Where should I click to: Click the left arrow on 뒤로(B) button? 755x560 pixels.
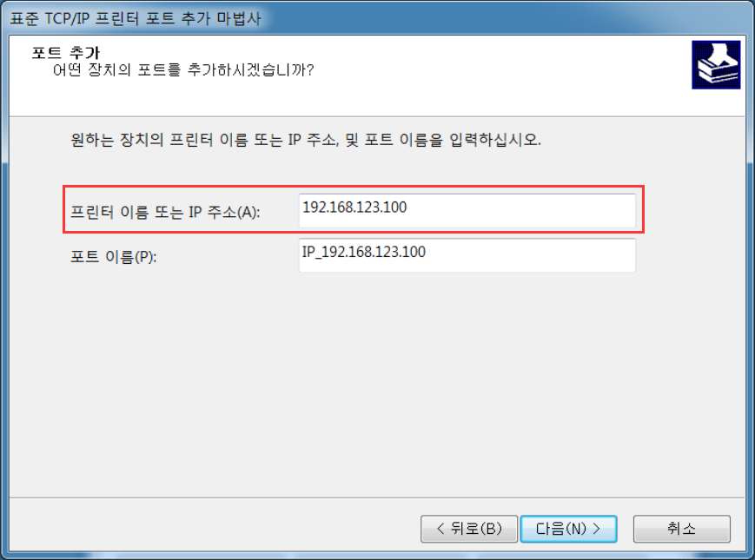(x=440, y=529)
